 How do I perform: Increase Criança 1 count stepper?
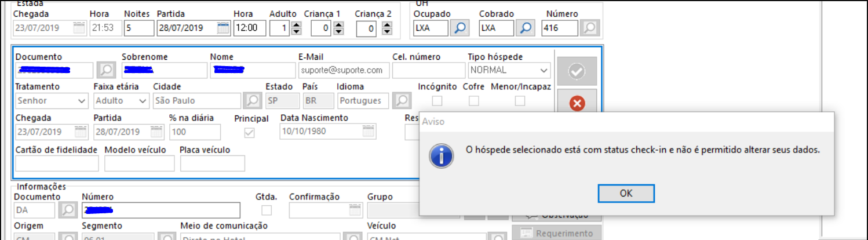pyautogui.click(x=339, y=24)
